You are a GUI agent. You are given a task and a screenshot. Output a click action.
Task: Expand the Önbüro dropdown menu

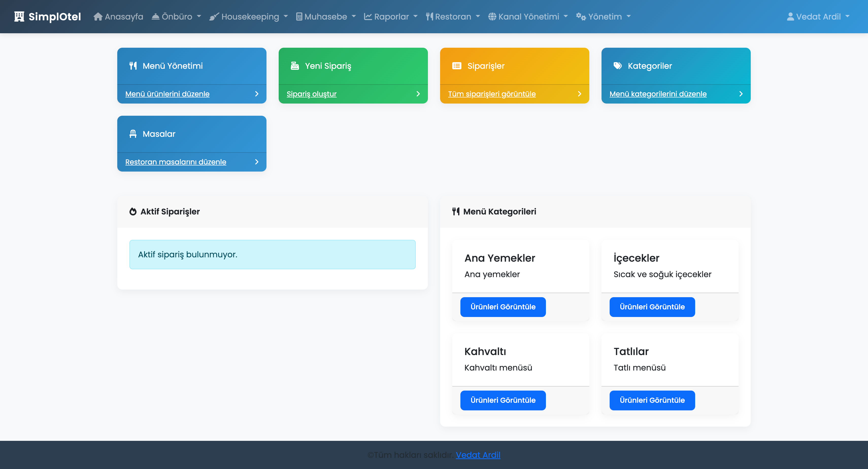click(x=176, y=16)
